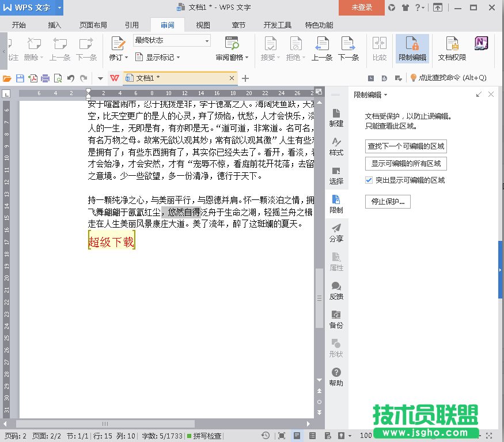
Task: Uncheck 突出显示可编辑的区域 checkbox
Action: coord(369,180)
